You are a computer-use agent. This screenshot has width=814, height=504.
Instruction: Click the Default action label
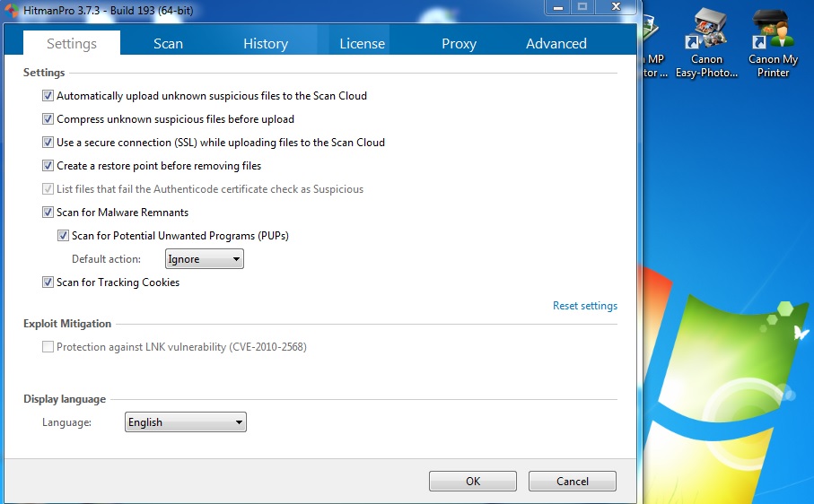106,259
